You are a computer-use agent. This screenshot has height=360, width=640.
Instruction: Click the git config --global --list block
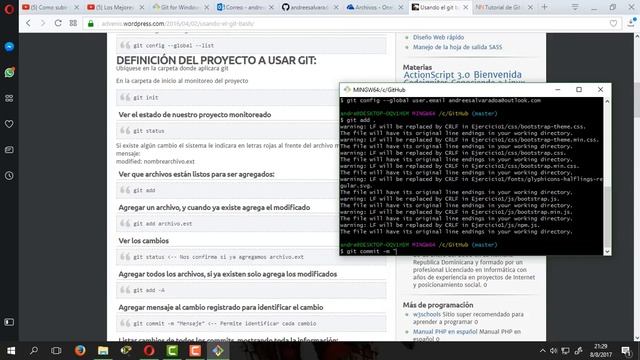251,45
